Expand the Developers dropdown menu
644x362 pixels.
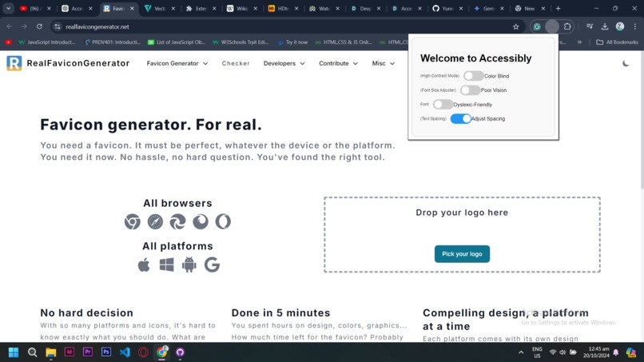click(284, 63)
